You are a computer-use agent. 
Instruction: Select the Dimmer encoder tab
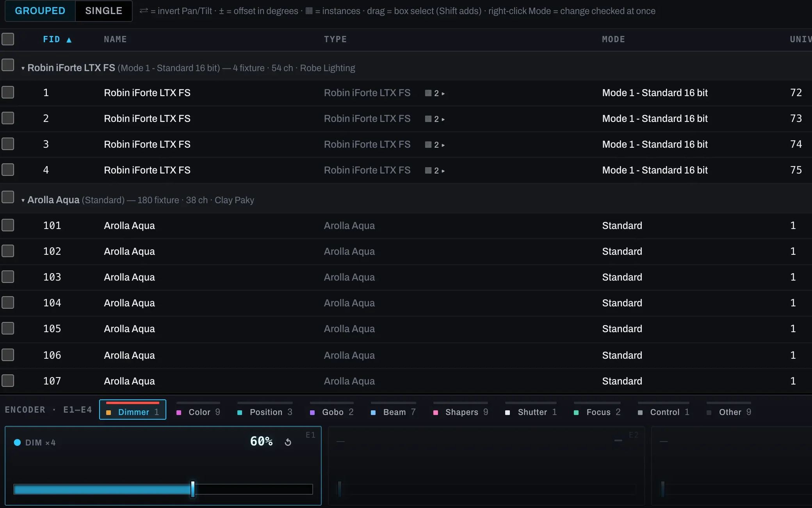133,410
